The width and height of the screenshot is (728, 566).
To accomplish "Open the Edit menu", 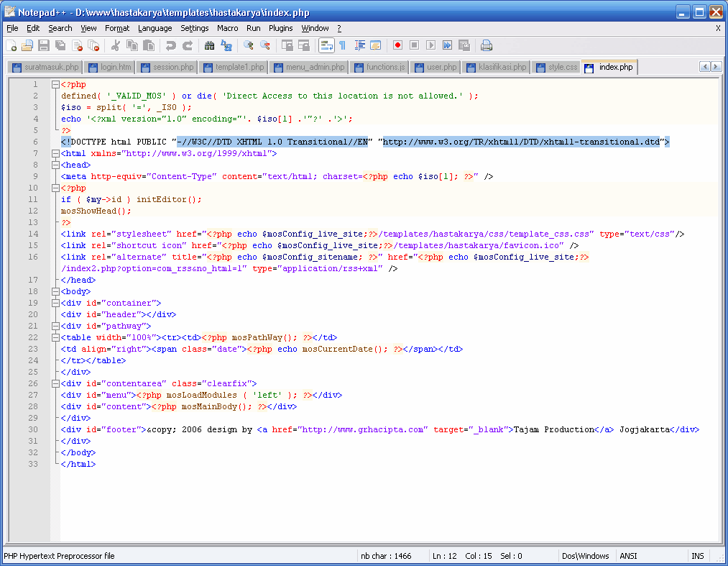I will click(x=33, y=28).
